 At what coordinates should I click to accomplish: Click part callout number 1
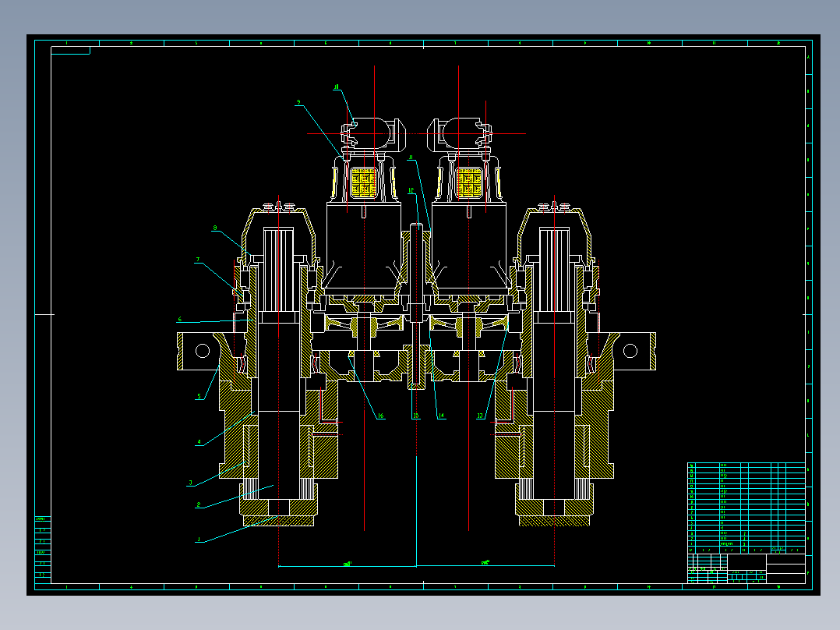click(x=199, y=540)
